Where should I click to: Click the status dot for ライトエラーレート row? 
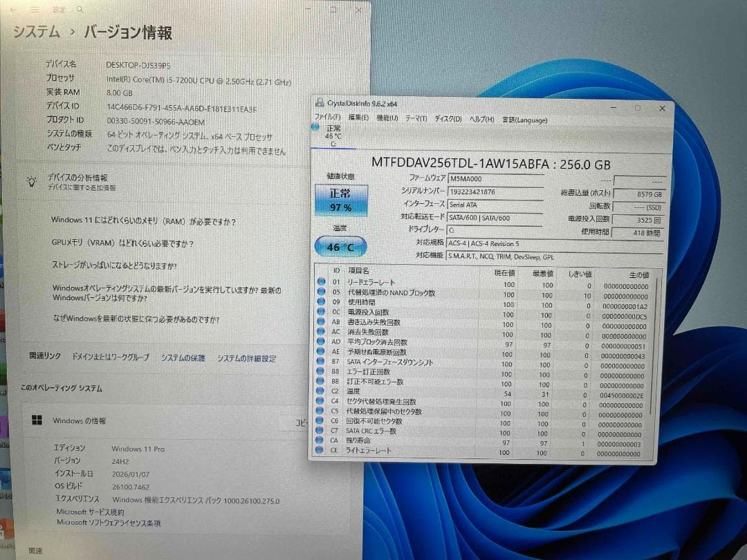(x=319, y=450)
